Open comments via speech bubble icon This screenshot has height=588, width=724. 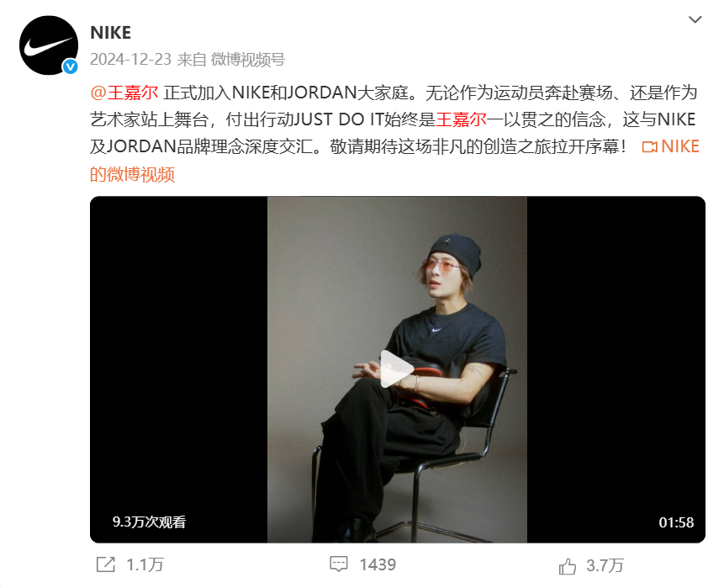pyautogui.click(x=338, y=564)
